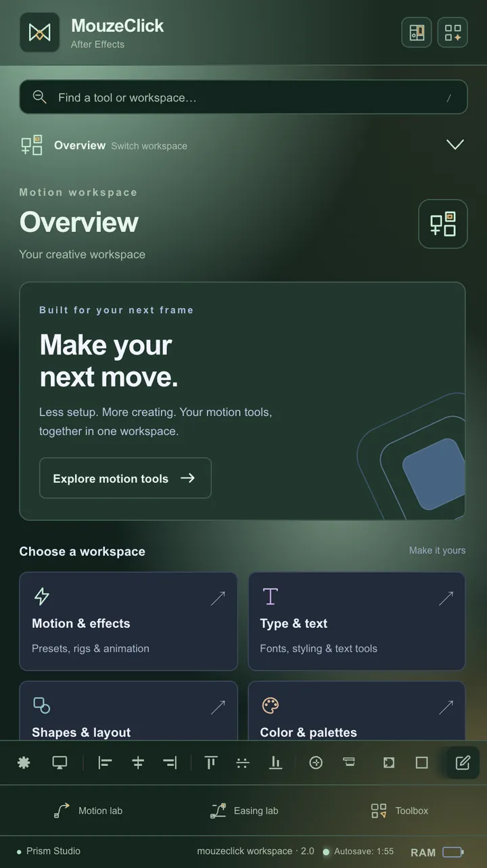Open the Motion & effects workspace card
The image size is (487, 868).
[129, 621]
